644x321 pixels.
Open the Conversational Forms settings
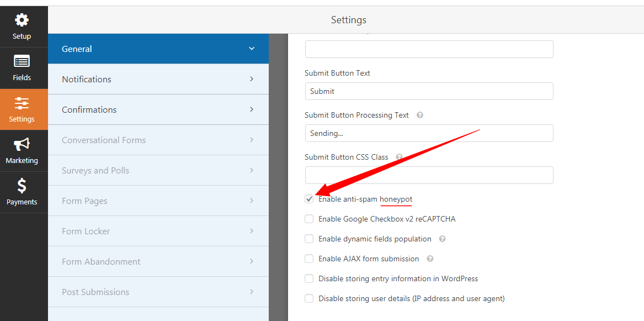(x=158, y=140)
